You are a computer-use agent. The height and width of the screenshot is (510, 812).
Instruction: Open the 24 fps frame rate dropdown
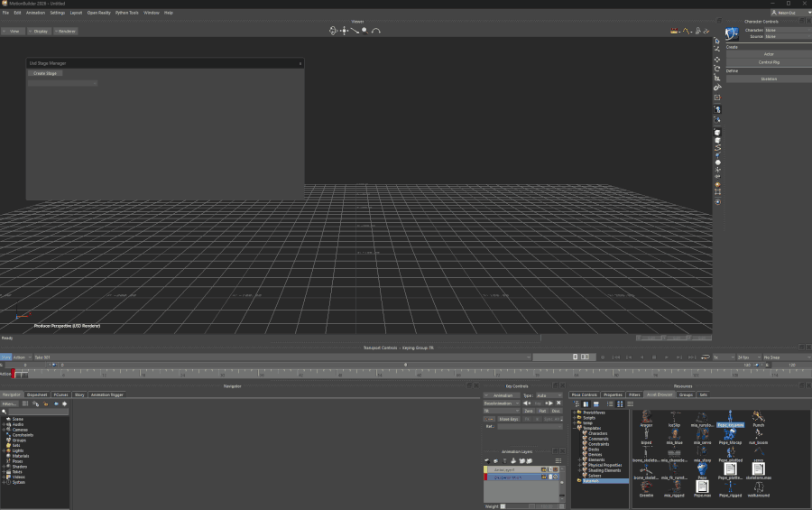pos(748,357)
